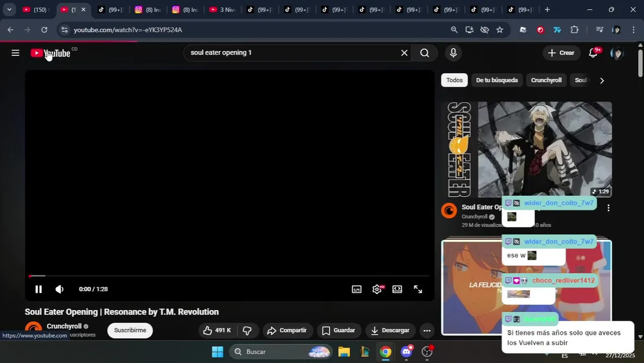The width and height of the screenshot is (644, 363).
Task: Open the Soul Eater opening thumbnail
Action: point(527,149)
